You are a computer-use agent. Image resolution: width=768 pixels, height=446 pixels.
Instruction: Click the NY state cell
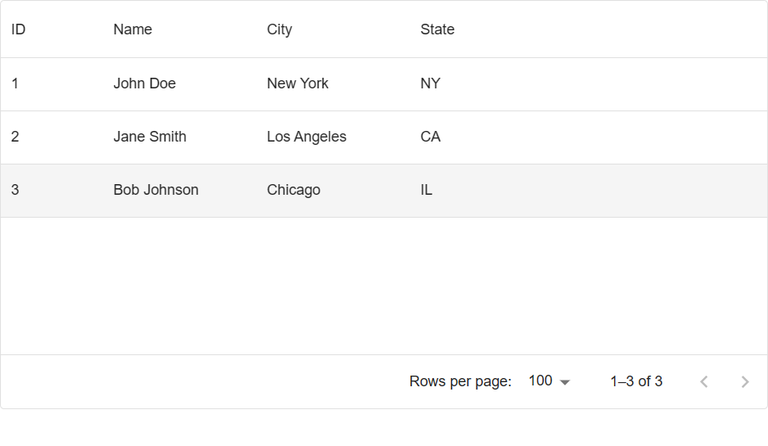click(430, 84)
